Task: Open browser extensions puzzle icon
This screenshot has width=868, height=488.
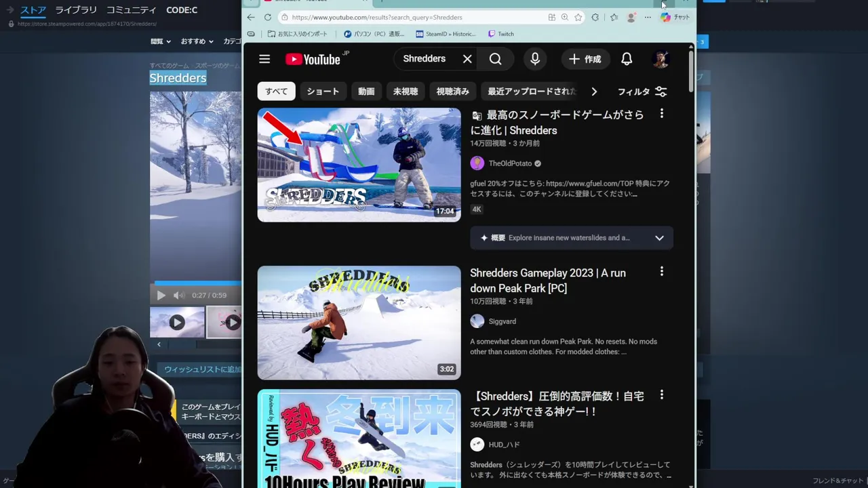Action: tap(595, 17)
